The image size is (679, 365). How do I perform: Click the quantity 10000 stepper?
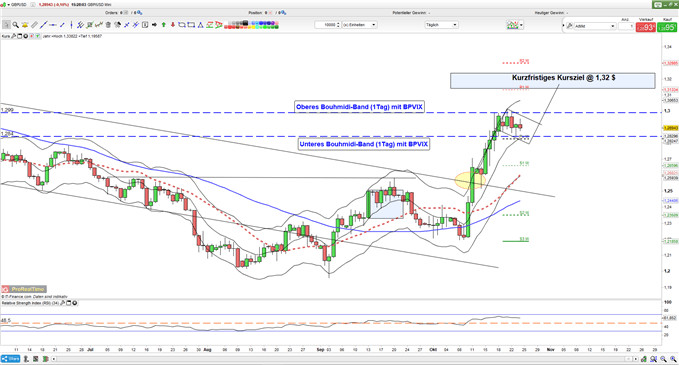click(338, 25)
